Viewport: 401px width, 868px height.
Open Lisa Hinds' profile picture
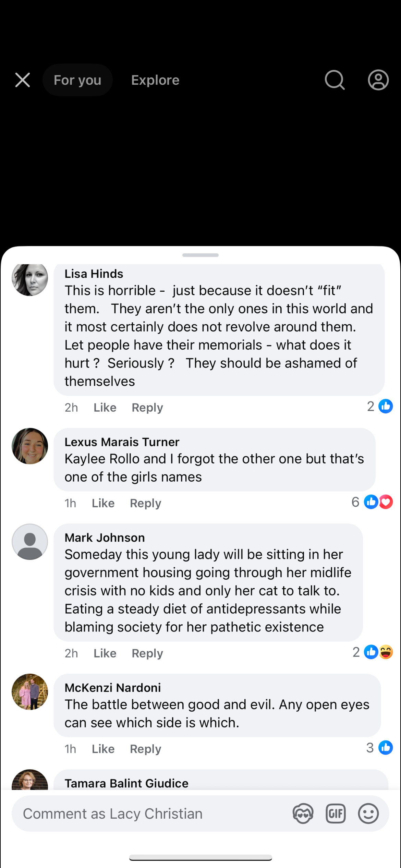click(30, 278)
